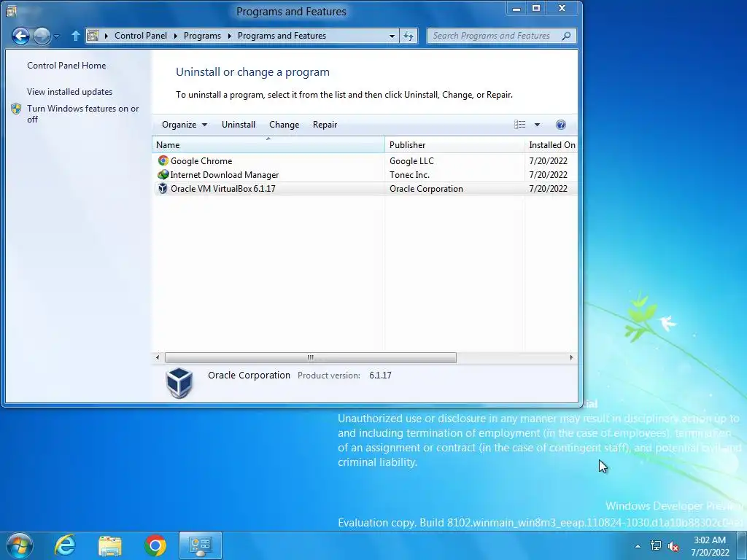Open the Start menu orb
Image resolution: width=747 pixels, height=560 pixels.
[20, 545]
